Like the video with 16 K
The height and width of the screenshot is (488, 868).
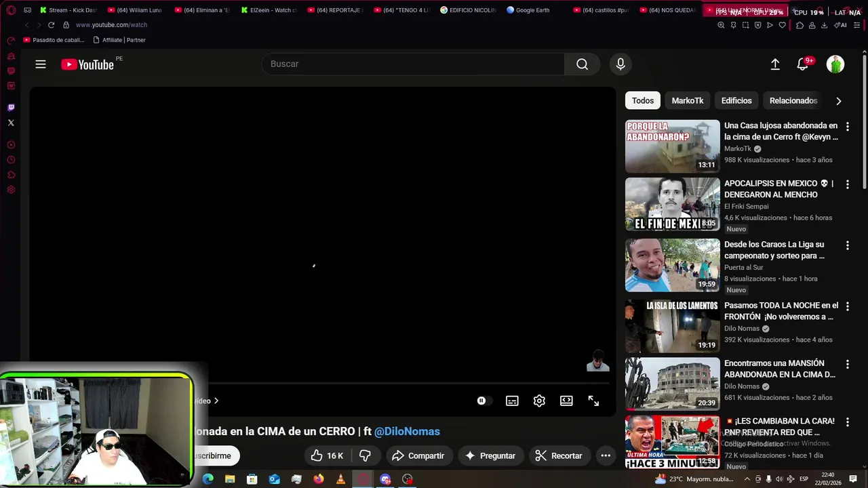tap(328, 455)
